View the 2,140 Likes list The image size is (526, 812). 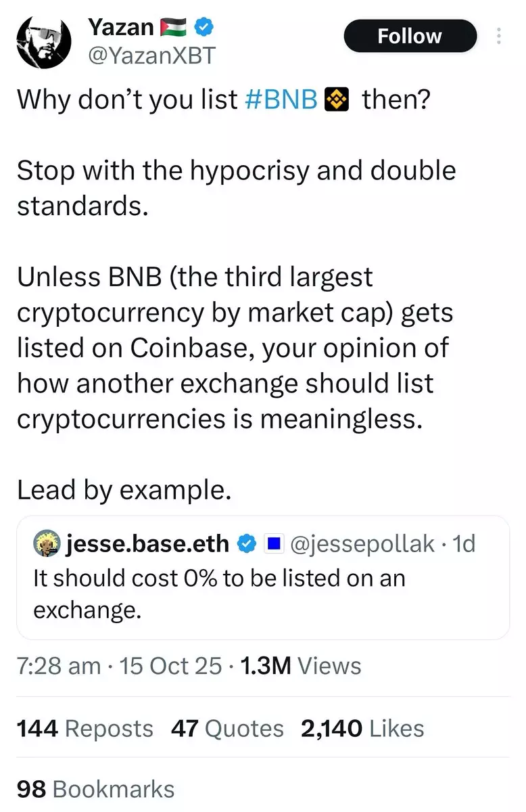(x=363, y=728)
